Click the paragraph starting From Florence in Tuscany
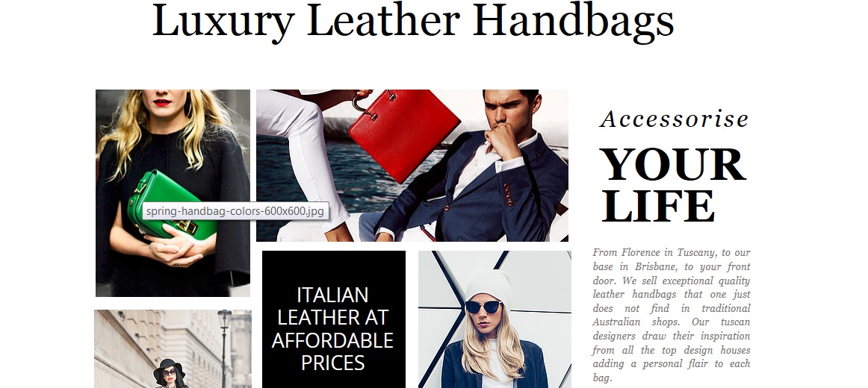 [672, 315]
